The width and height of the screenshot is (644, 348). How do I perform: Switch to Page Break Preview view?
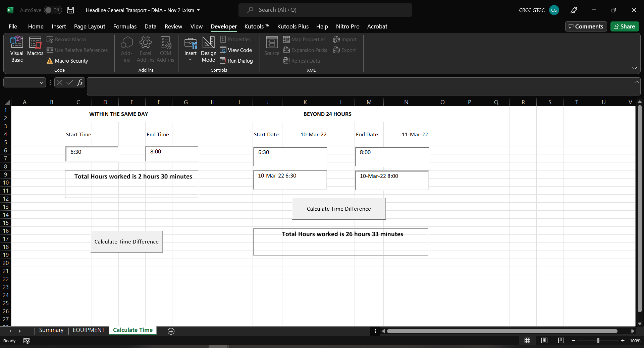pos(561,341)
